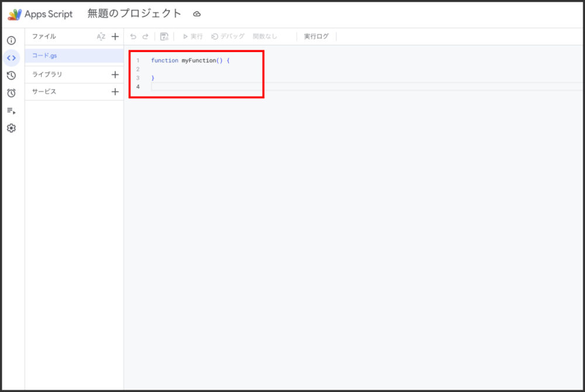Redo the undone edit
The width and height of the screenshot is (585, 392).
146,36
